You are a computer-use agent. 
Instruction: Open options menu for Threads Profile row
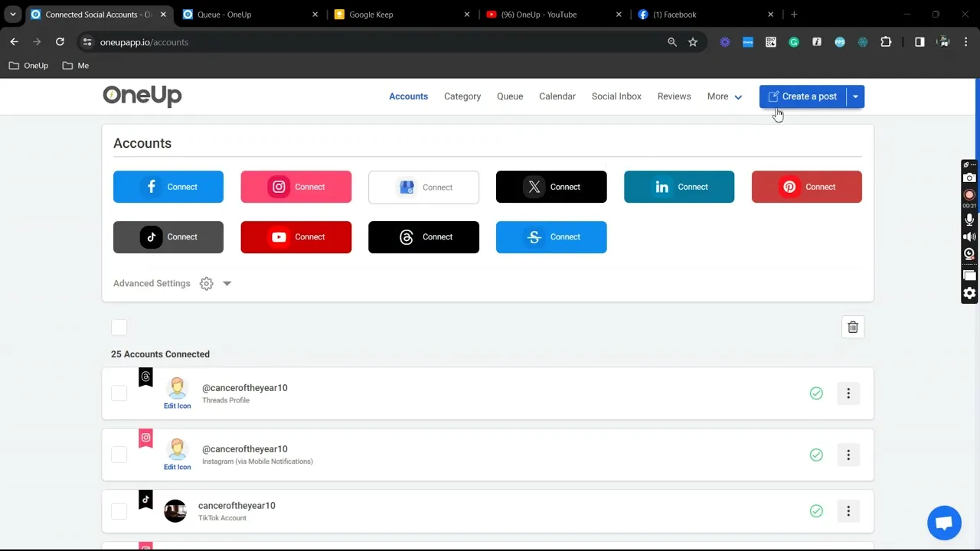point(848,393)
